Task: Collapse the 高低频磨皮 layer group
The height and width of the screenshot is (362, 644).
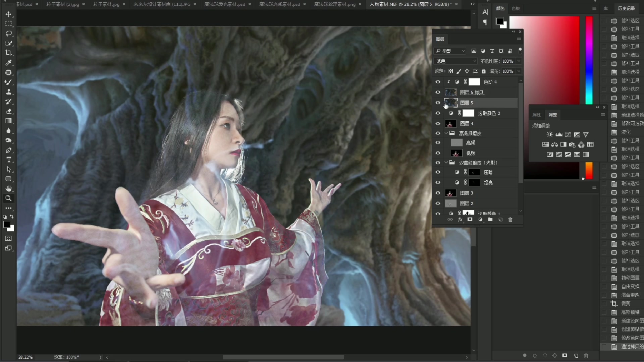Action: coord(446,133)
